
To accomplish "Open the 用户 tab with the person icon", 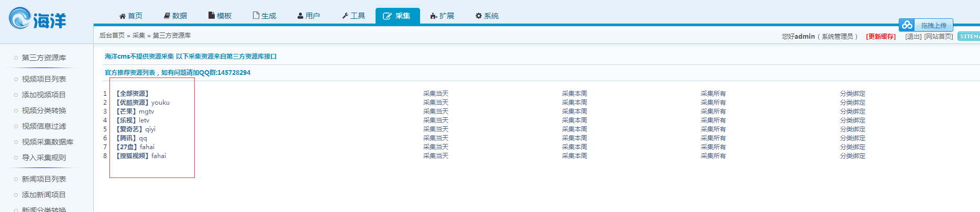I will [x=309, y=16].
